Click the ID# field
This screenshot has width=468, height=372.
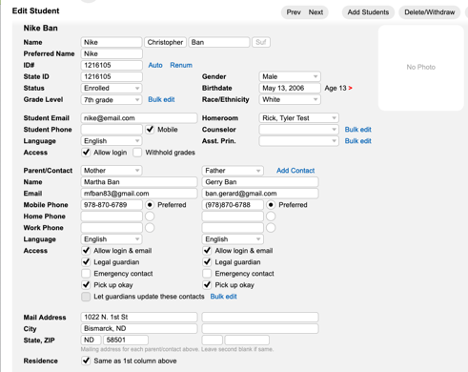(111, 65)
